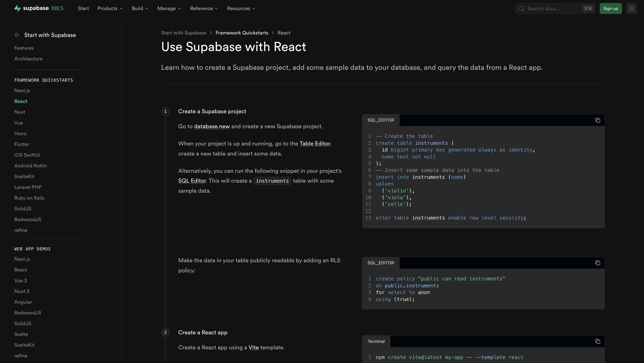Select the SQL_EDITOR tab in first snippet
This screenshot has height=363, width=644.
[381, 120]
